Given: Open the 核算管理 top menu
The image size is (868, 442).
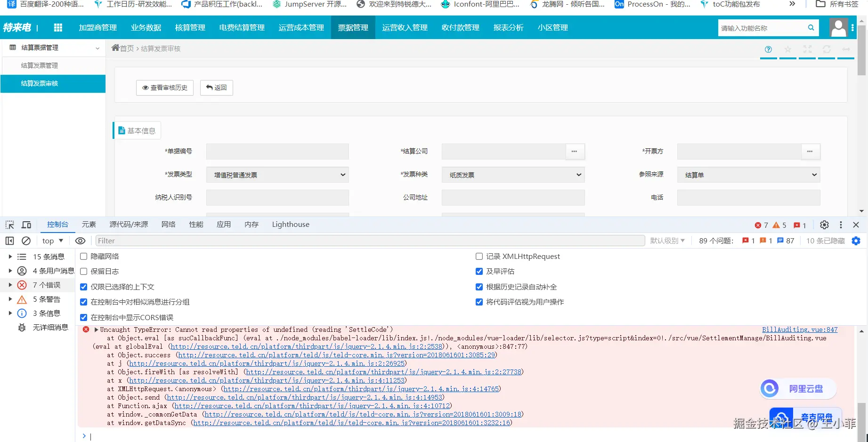Looking at the screenshot, I should point(190,28).
